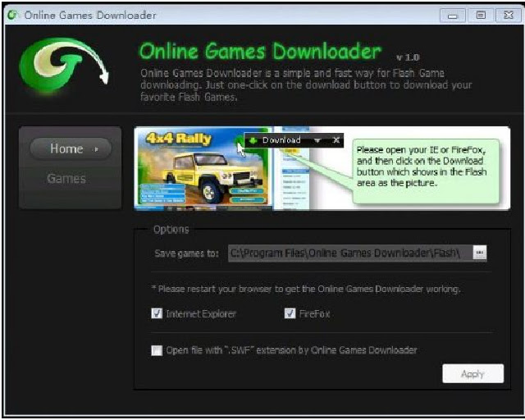Click the 'Online Games Downloader' green heading
This screenshot has height=420, width=525.
point(260,51)
